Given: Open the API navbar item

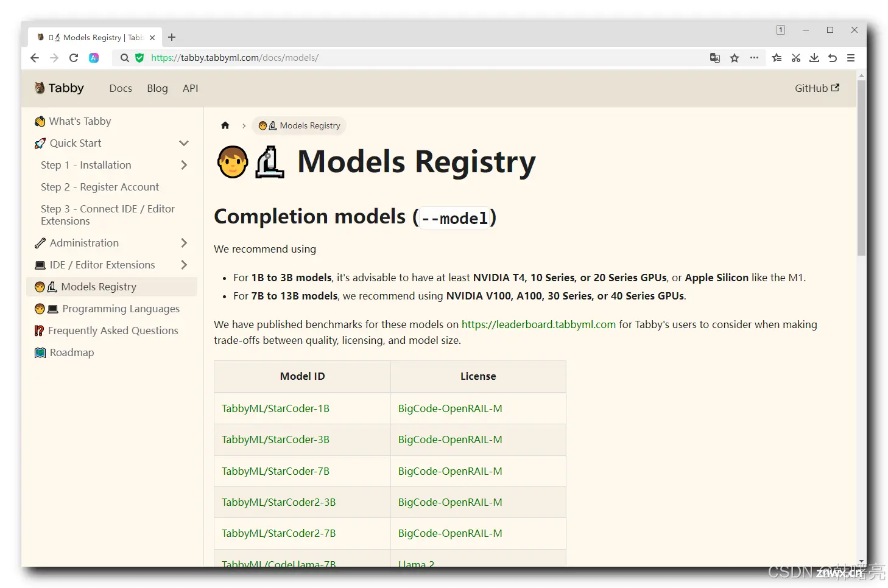Looking at the screenshot, I should [191, 88].
